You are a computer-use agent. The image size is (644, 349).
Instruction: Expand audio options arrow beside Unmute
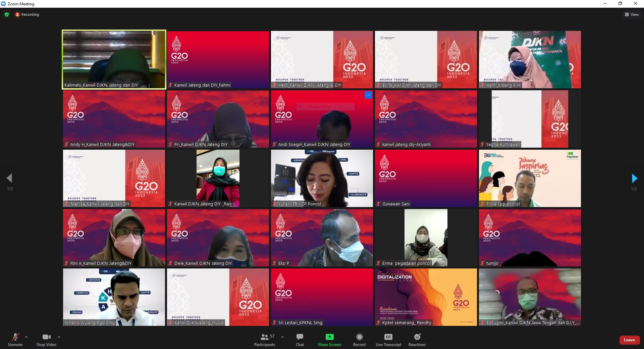(26, 337)
